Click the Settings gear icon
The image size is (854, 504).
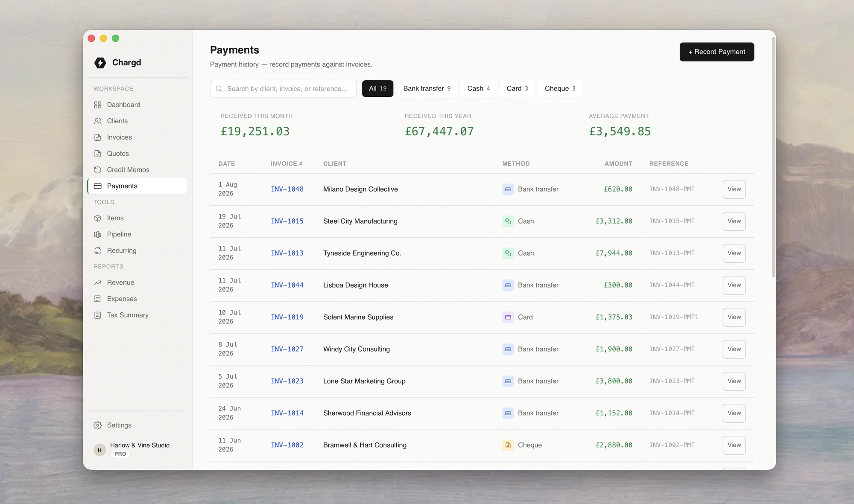[x=98, y=425]
